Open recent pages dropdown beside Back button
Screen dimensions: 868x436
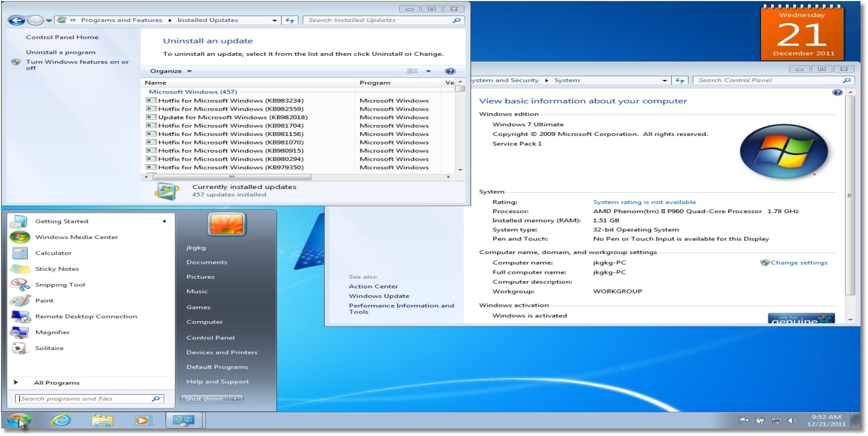tap(48, 20)
